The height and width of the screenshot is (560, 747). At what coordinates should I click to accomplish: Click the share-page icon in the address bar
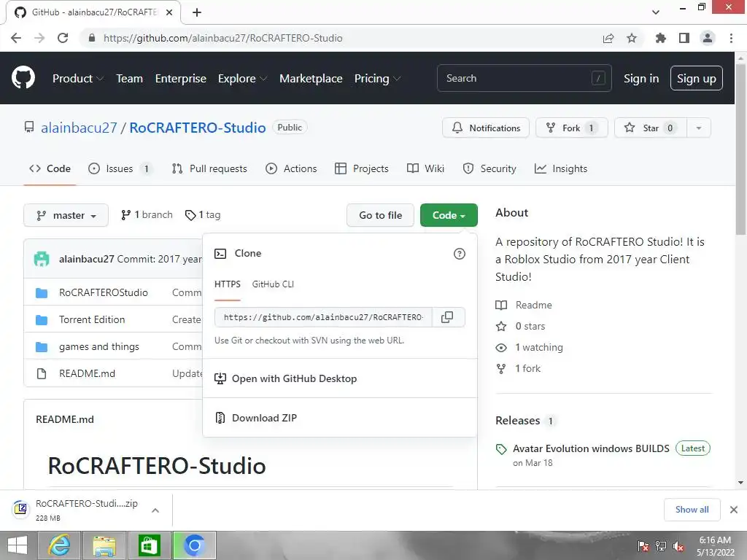[608, 38]
